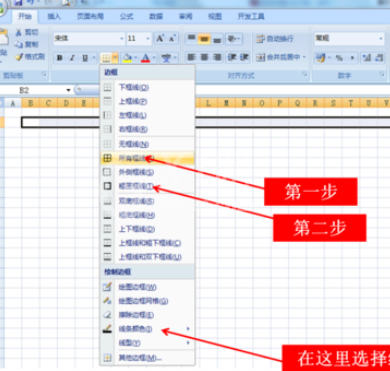Click the Cut (剪切) scissors button

click(x=27, y=33)
